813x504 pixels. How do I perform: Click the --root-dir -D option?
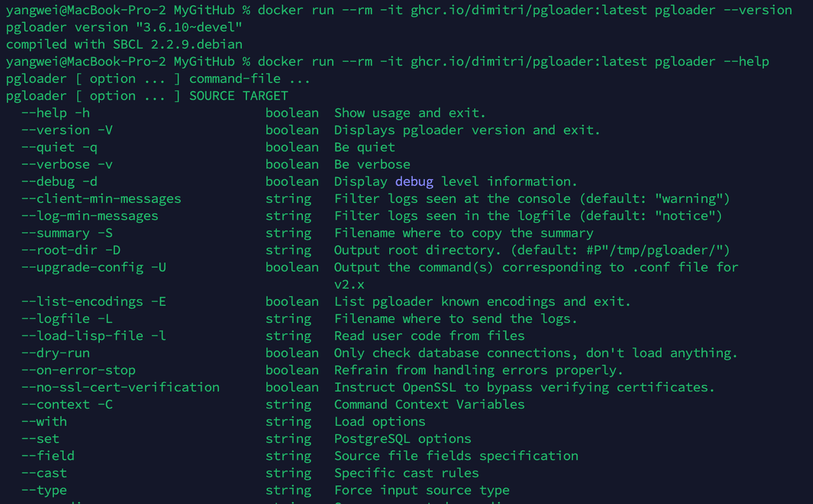71,250
